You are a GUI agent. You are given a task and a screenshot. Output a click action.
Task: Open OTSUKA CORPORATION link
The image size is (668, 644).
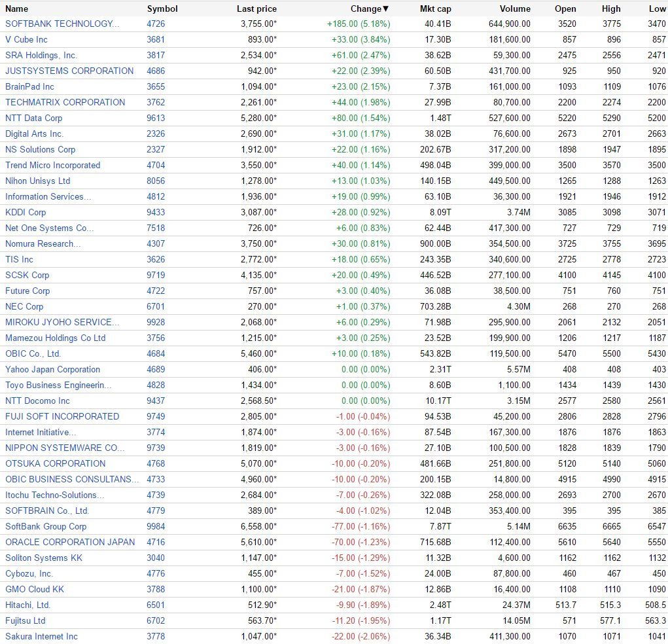coord(56,464)
